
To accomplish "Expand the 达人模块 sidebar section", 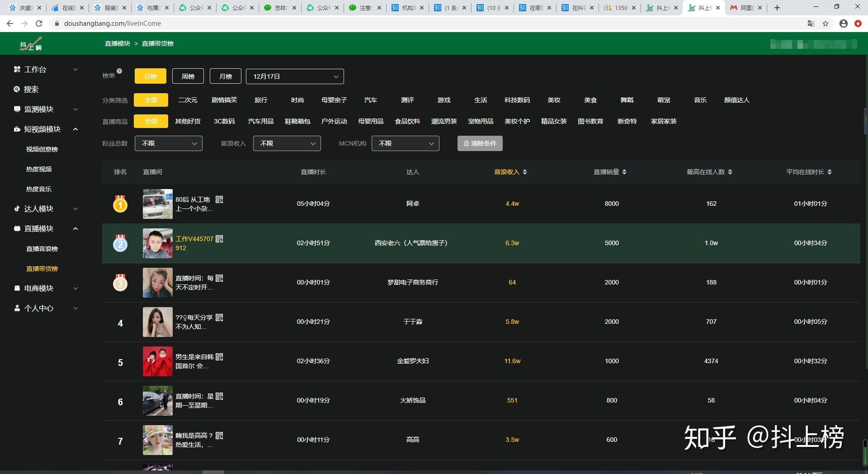I will coord(75,209).
